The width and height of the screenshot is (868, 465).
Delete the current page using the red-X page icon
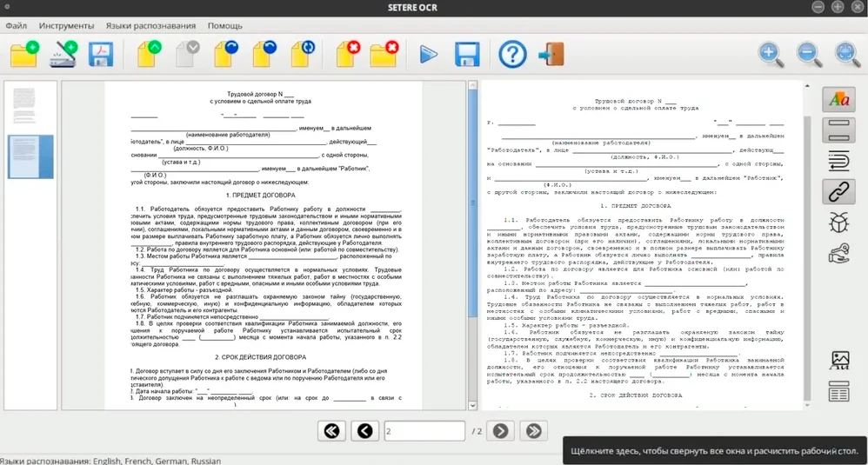pos(348,54)
